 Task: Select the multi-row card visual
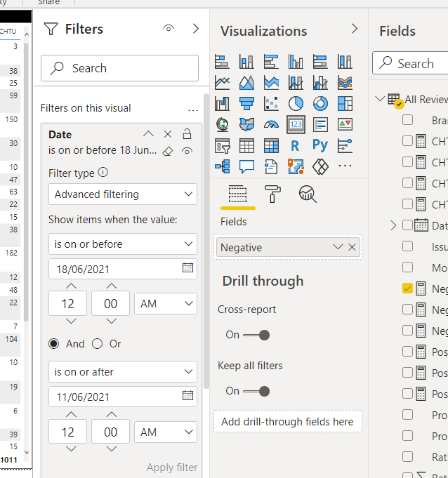click(x=320, y=124)
